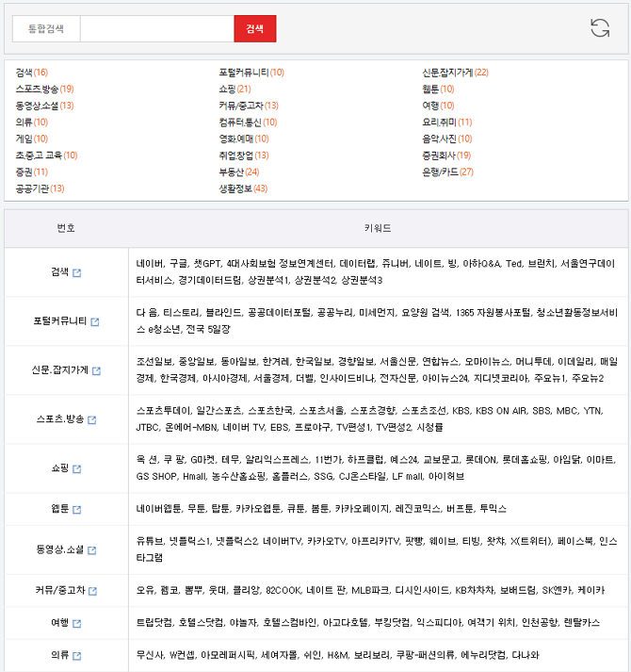Go to the 여행(10) category link

coord(438,106)
